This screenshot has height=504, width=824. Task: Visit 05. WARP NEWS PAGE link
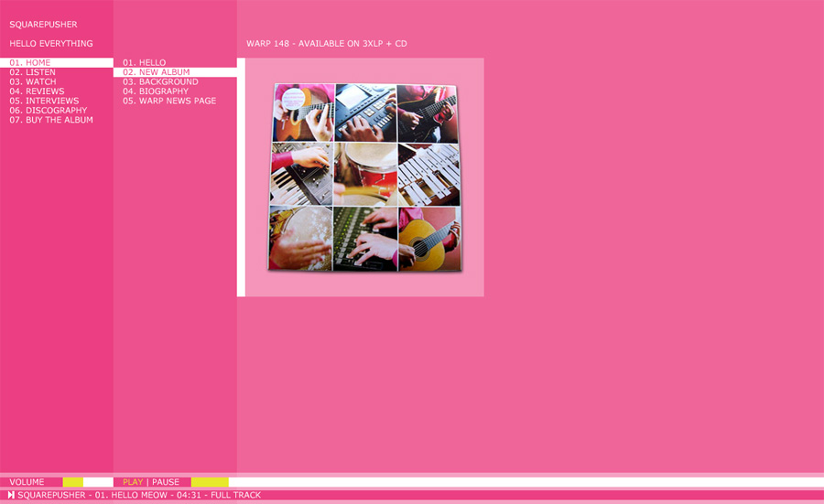(169, 101)
